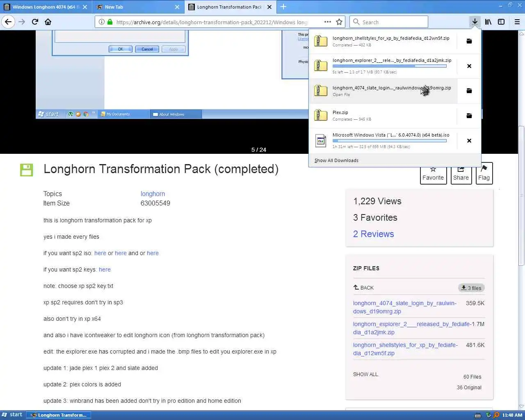Close the Longhorn Transformation Pack tab
Screen dimensions: 525x420
(269, 7)
